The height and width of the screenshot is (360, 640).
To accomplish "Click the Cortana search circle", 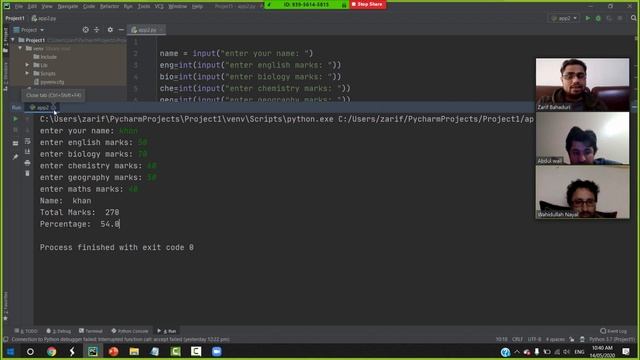I will tap(30, 351).
